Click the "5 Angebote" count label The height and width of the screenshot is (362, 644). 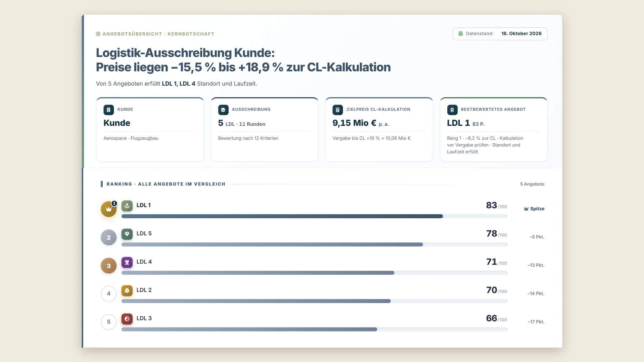[x=532, y=184]
